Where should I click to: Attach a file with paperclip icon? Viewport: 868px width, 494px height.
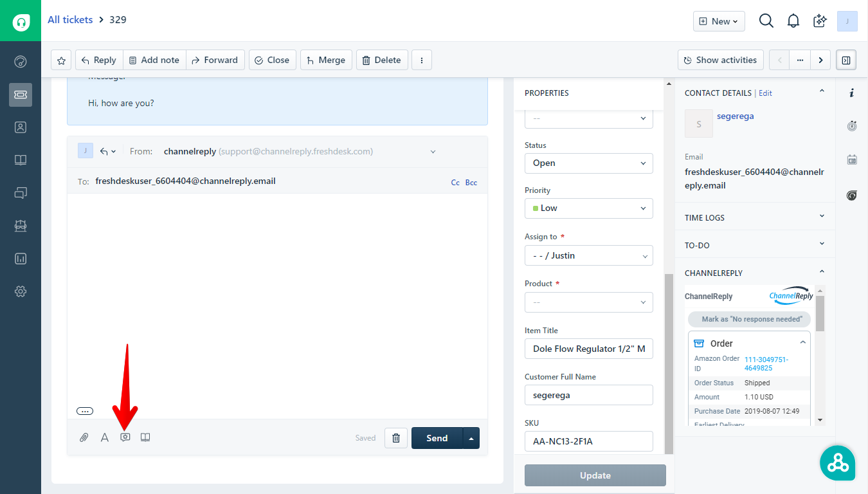click(84, 437)
